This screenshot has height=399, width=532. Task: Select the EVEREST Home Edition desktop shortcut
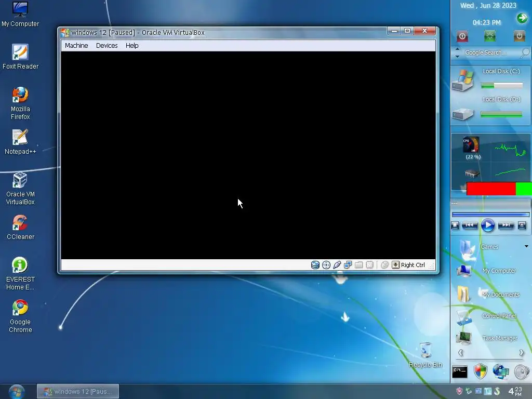[20, 274]
